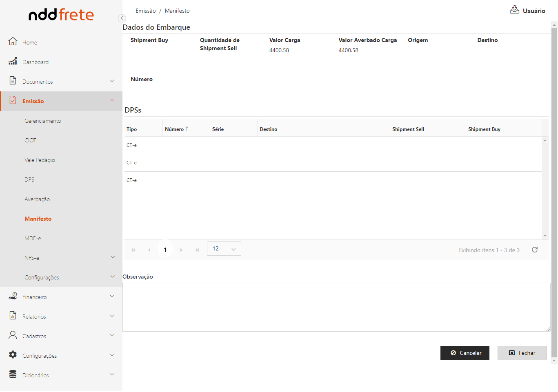Open the page size dropdown showing 12

[x=224, y=249]
